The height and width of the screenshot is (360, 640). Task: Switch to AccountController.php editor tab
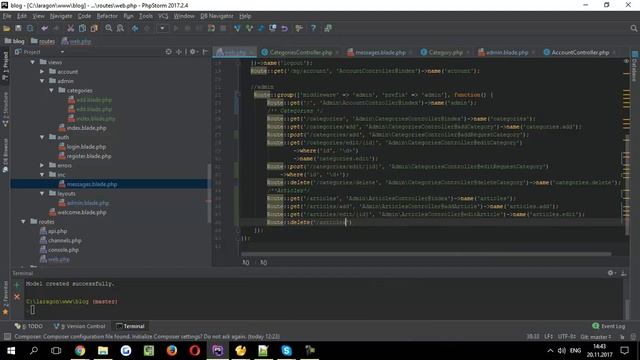pyautogui.click(x=580, y=52)
